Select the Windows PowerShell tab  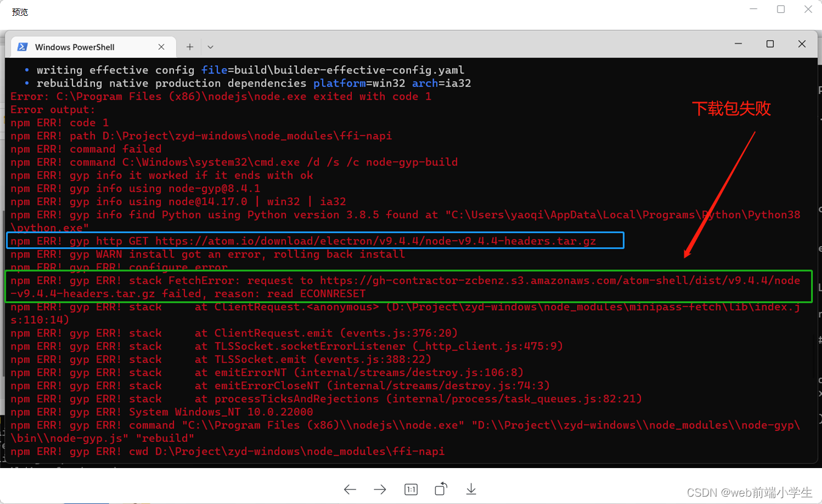(x=93, y=47)
